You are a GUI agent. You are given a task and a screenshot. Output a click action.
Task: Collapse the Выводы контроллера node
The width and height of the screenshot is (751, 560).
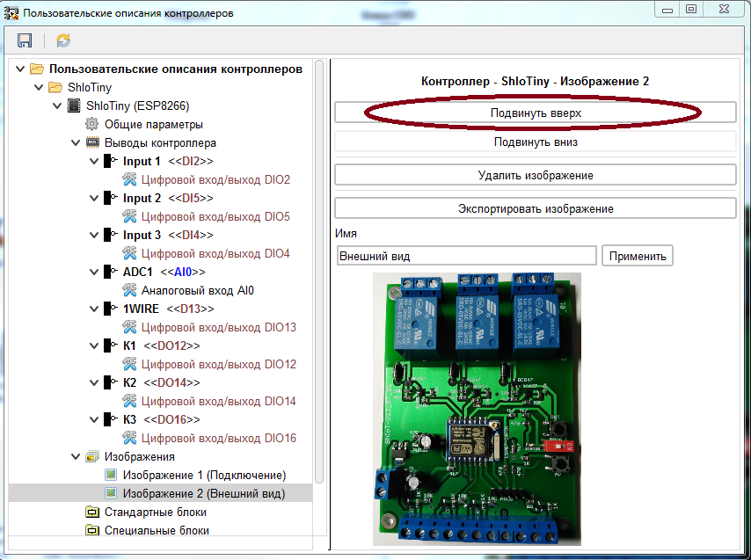click(76, 142)
